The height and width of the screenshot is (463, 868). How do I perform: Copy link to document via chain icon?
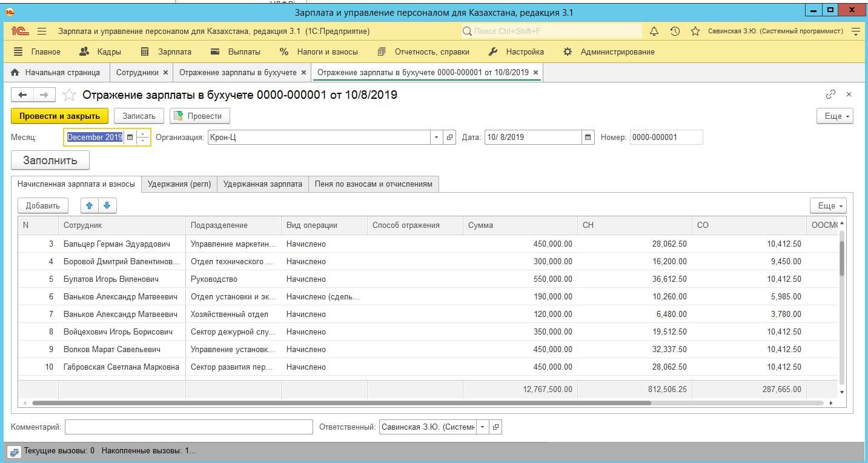pos(830,95)
